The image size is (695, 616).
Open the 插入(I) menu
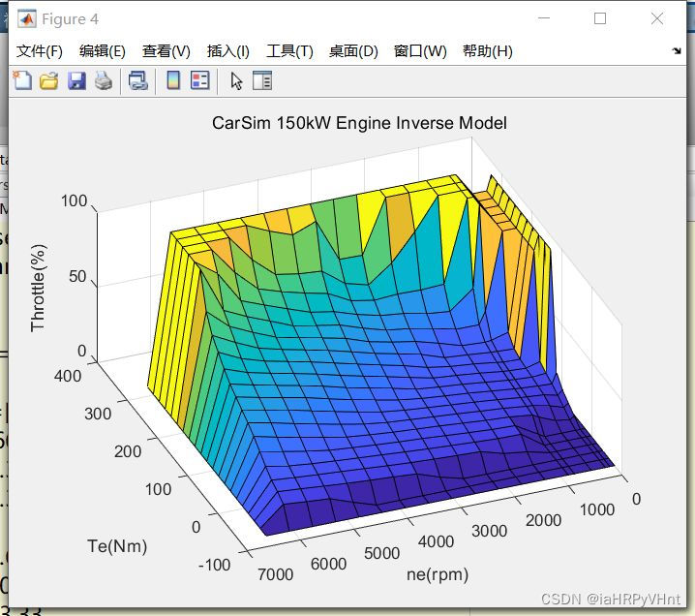(x=228, y=51)
